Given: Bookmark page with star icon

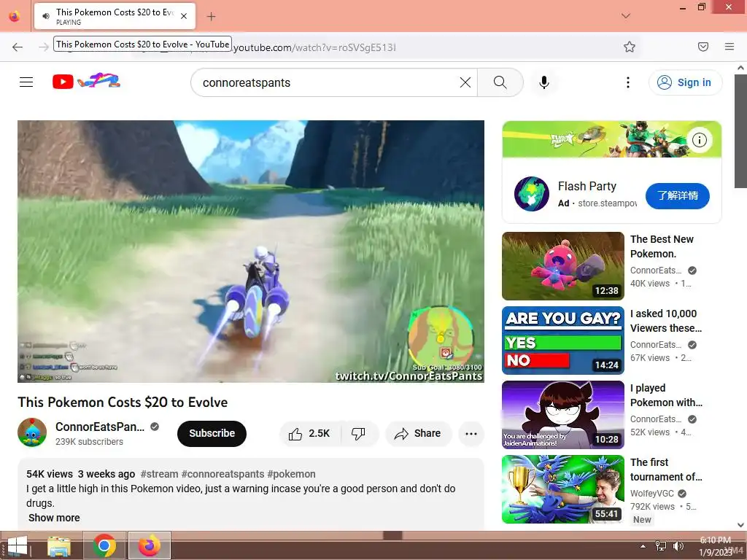Looking at the screenshot, I should 630,47.
